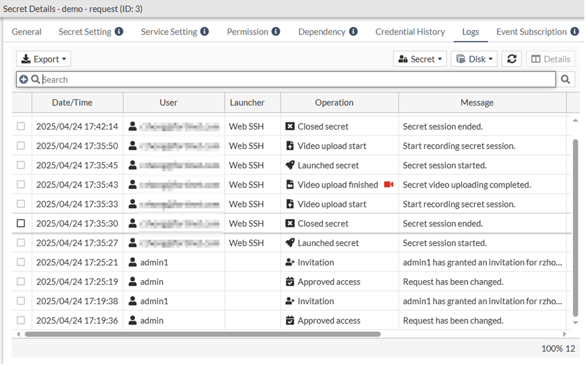588x366 pixels.
Task: Click the plus icon in the search bar
Action: 24,79
